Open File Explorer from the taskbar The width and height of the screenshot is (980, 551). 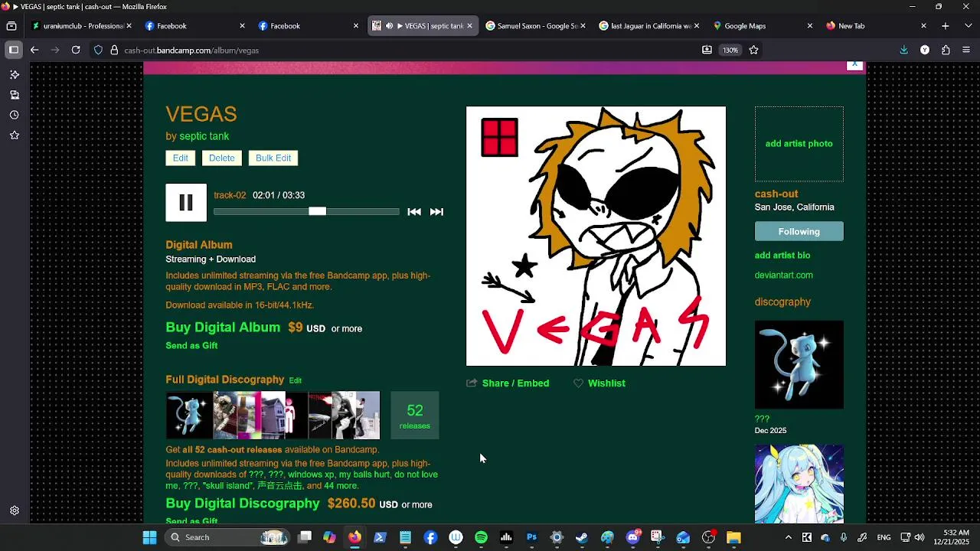point(733,537)
